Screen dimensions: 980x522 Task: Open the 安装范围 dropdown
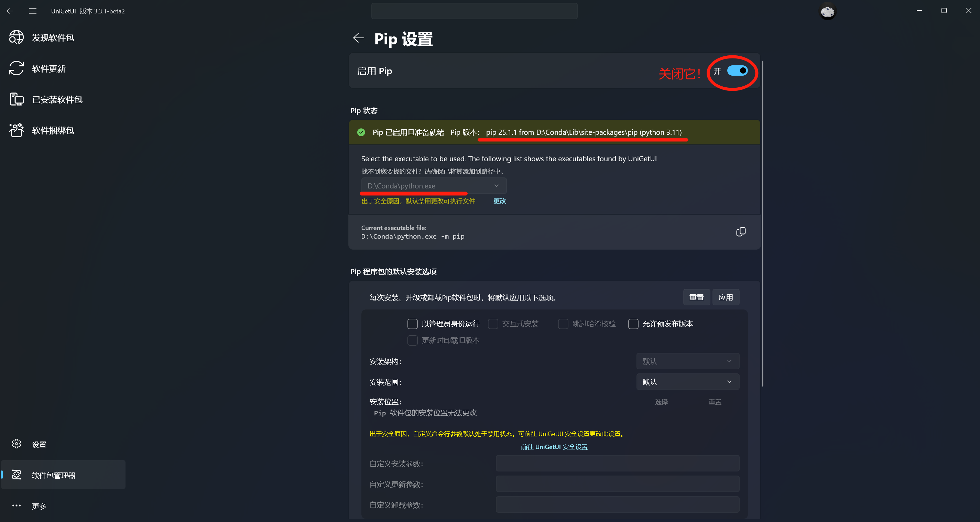tap(687, 382)
